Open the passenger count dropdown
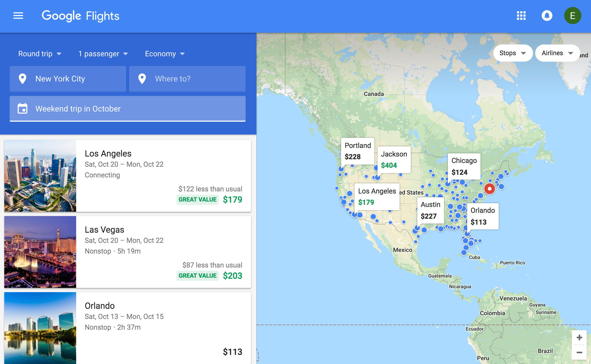 tap(102, 54)
